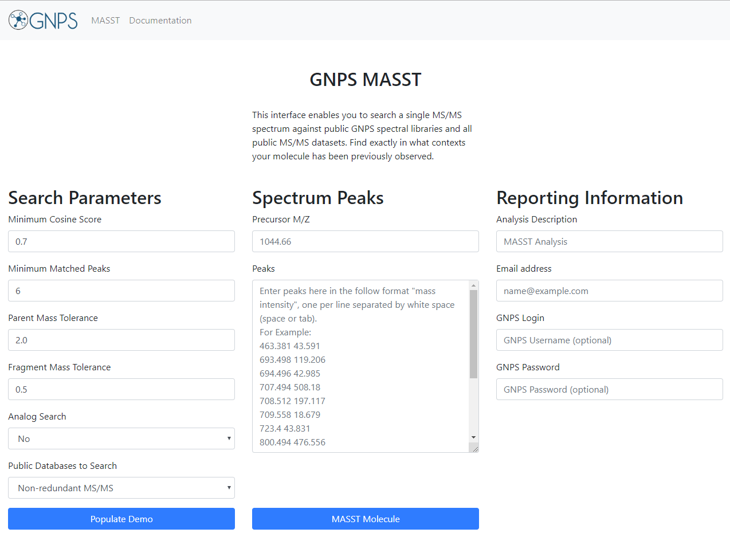Click the Peaks scrollbar up arrow
The image size is (730, 560).
[473, 285]
